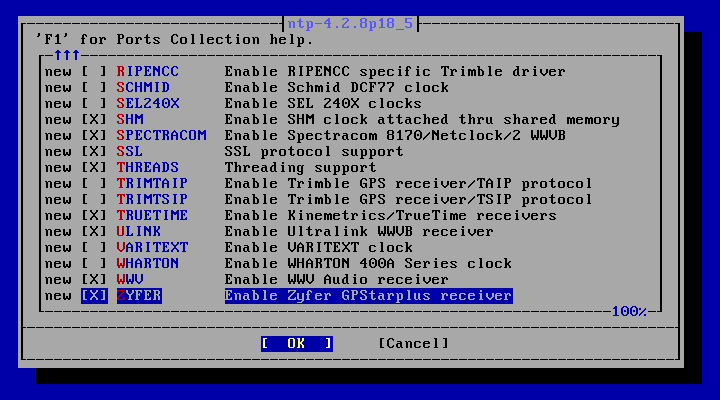Select the SEL240X option name

[148, 104]
